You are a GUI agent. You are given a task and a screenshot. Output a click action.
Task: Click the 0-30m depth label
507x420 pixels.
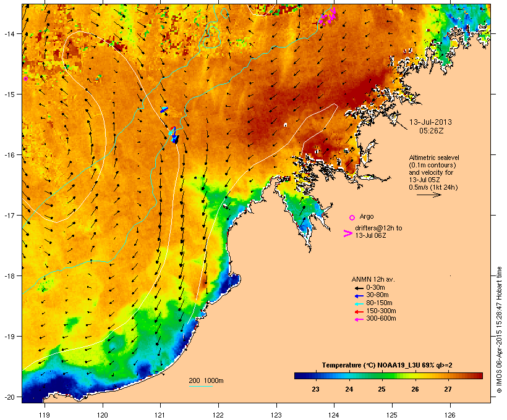click(375, 287)
